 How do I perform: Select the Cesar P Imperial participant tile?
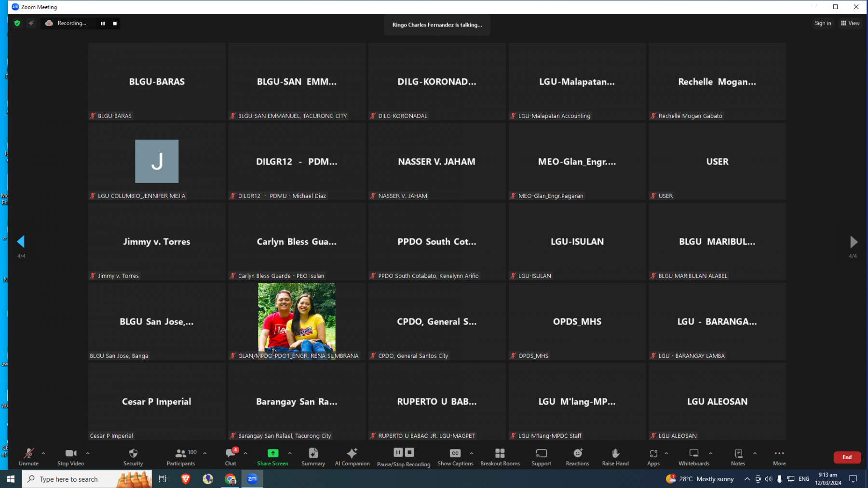157,401
